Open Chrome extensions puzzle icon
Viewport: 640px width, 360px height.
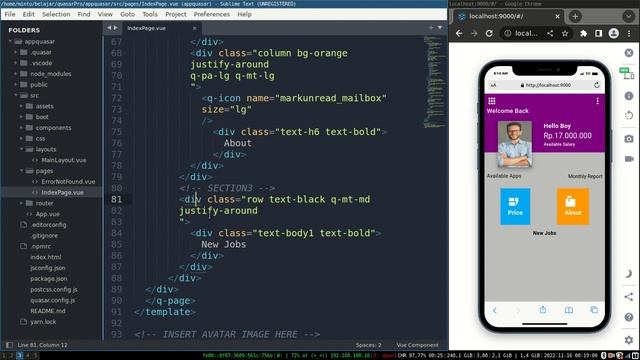[584, 33]
